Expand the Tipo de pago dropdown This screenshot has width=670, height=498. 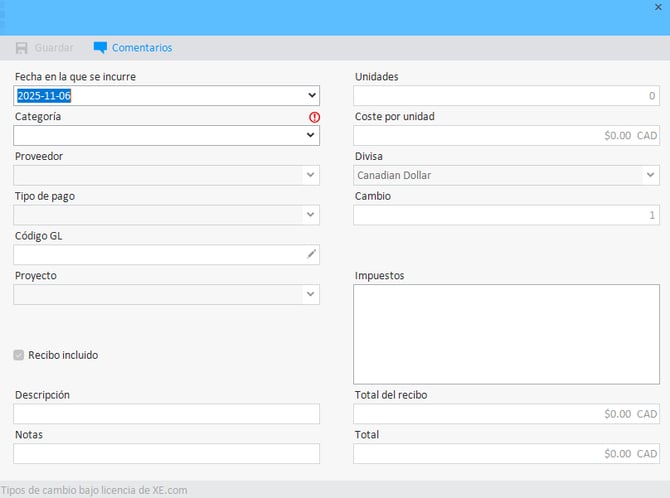[x=311, y=215]
